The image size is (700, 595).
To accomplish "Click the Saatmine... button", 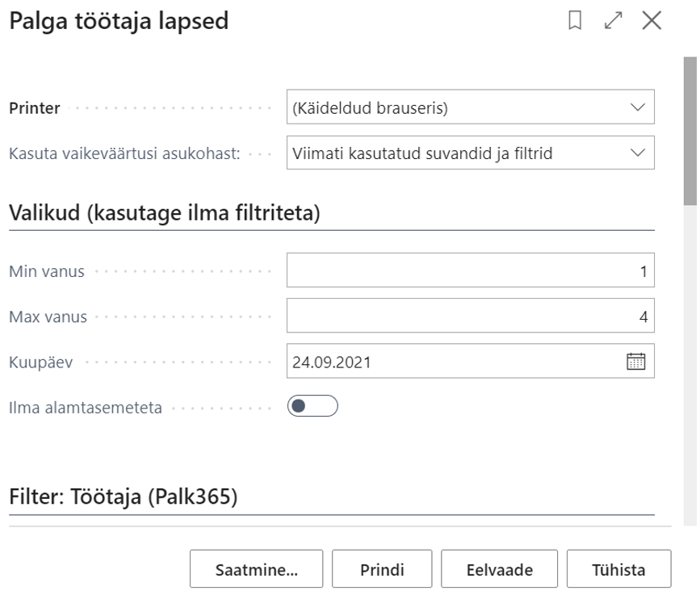I will point(256,569).
